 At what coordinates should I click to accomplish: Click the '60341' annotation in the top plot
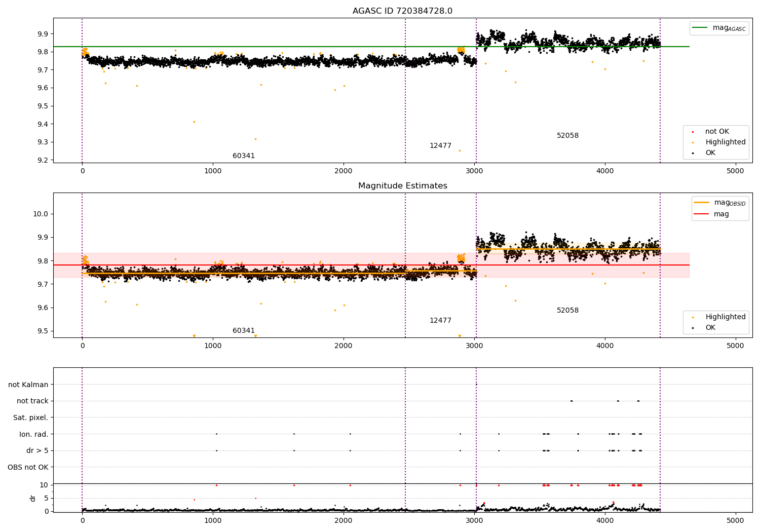point(244,156)
